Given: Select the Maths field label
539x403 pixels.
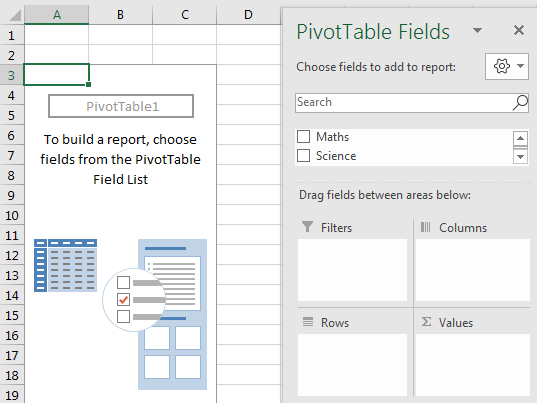Looking at the screenshot, I should click(x=332, y=137).
